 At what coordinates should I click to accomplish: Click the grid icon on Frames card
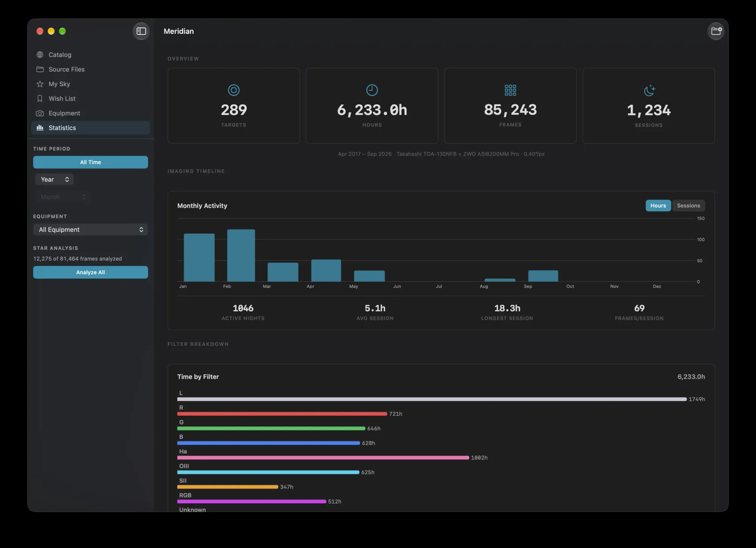tap(510, 90)
